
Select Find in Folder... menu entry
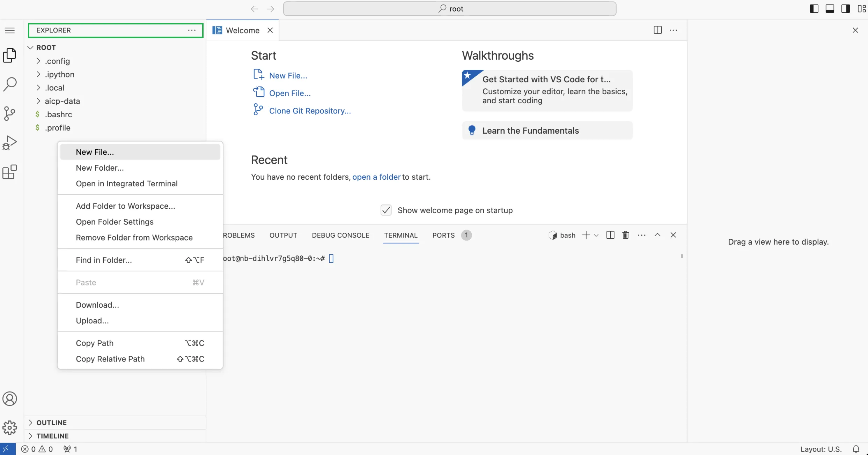tap(140, 260)
